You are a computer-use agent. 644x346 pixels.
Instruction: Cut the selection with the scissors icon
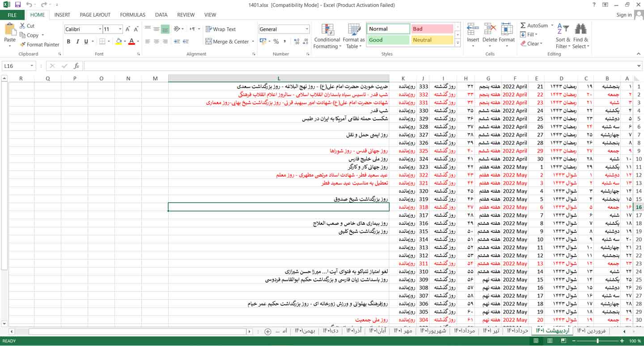tap(22, 26)
